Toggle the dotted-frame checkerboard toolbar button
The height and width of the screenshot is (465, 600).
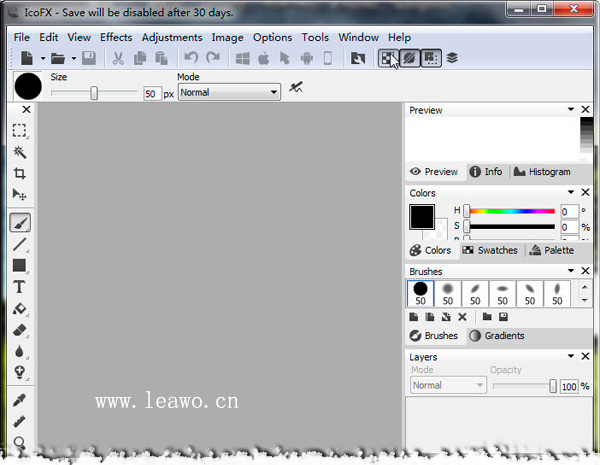(x=431, y=58)
